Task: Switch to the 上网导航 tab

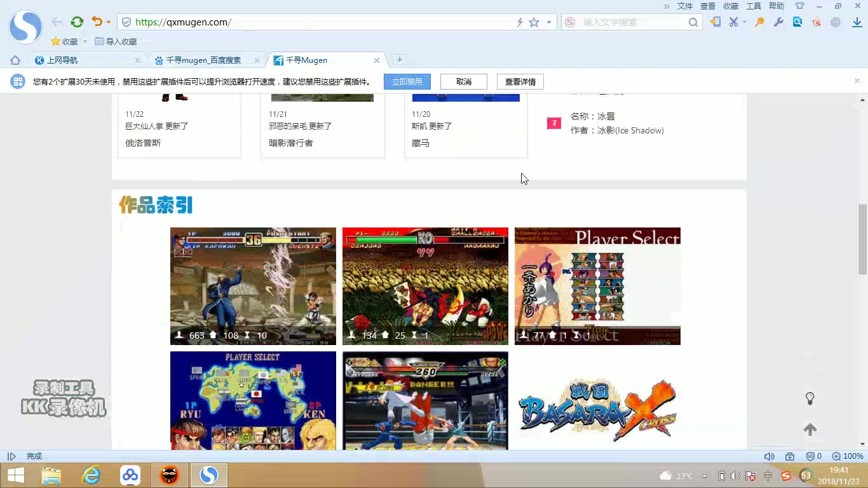Action: click(x=88, y=60)
